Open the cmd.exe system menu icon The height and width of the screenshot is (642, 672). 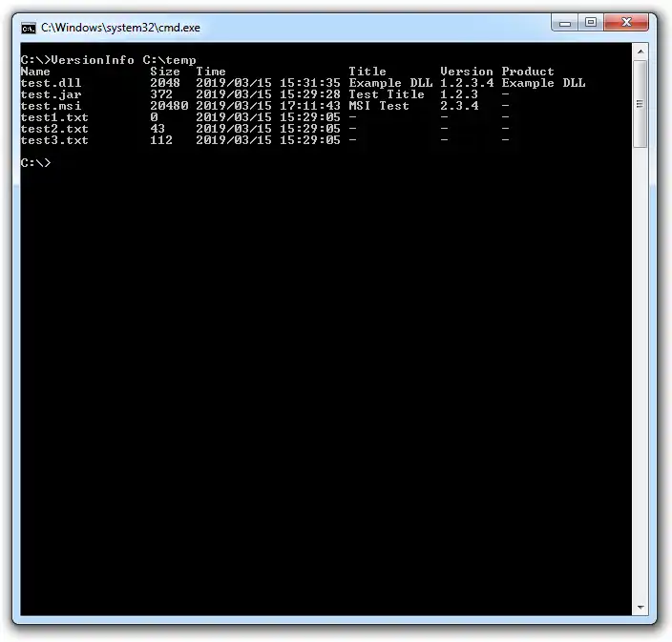[29, 29]
